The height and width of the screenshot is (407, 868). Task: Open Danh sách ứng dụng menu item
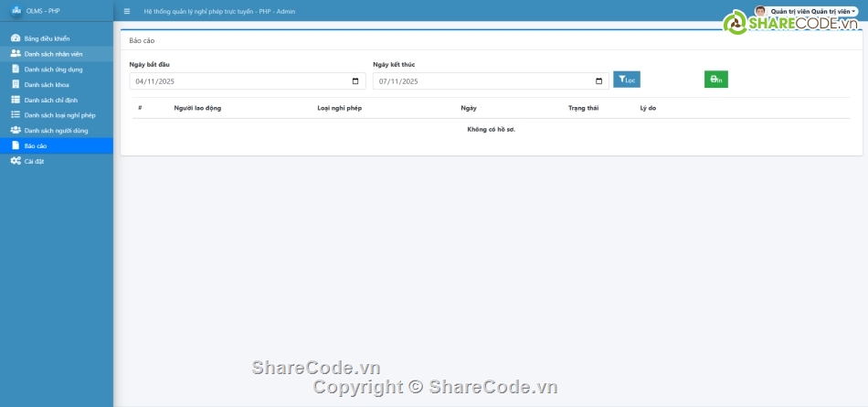54,70
